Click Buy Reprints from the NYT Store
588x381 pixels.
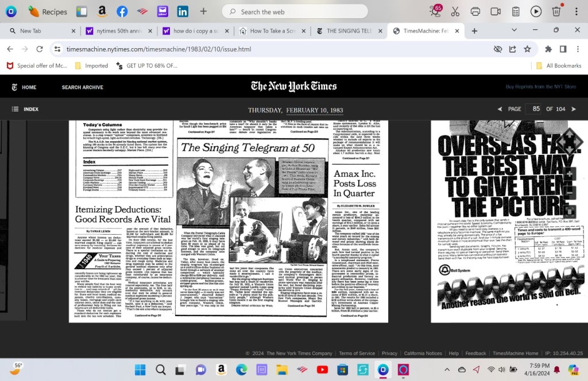click(x=540, y=87)
